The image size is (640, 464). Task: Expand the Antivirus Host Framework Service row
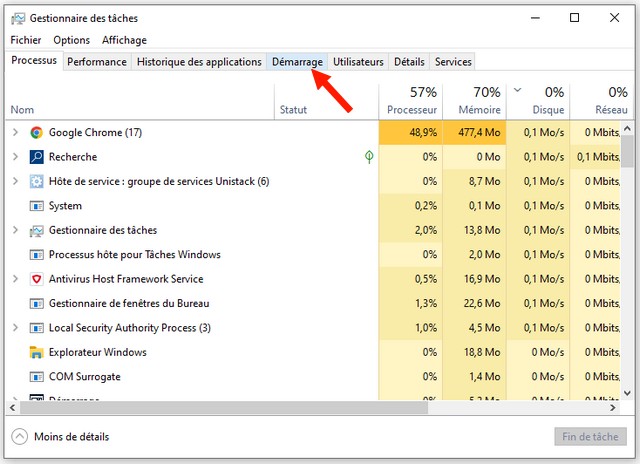15,279
